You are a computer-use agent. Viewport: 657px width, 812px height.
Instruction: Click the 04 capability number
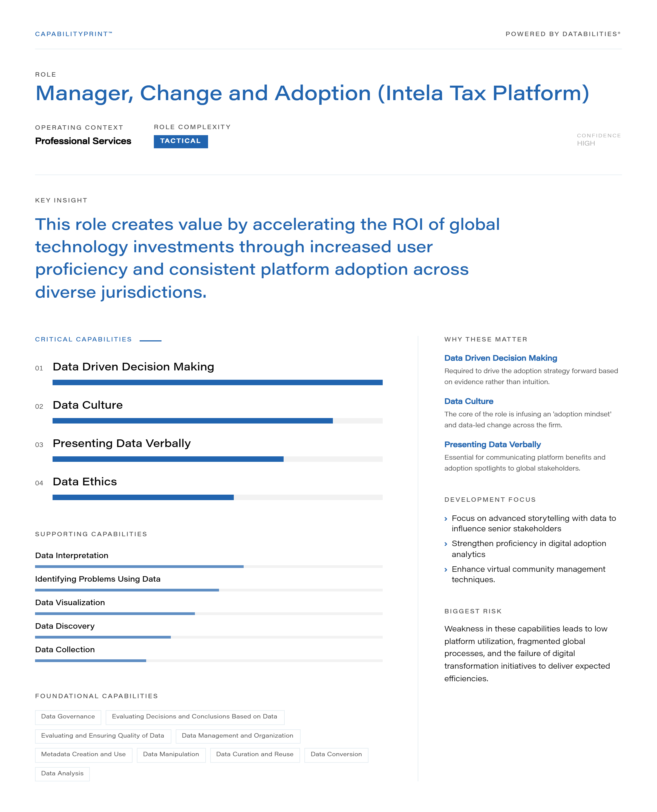pos(39,483)
